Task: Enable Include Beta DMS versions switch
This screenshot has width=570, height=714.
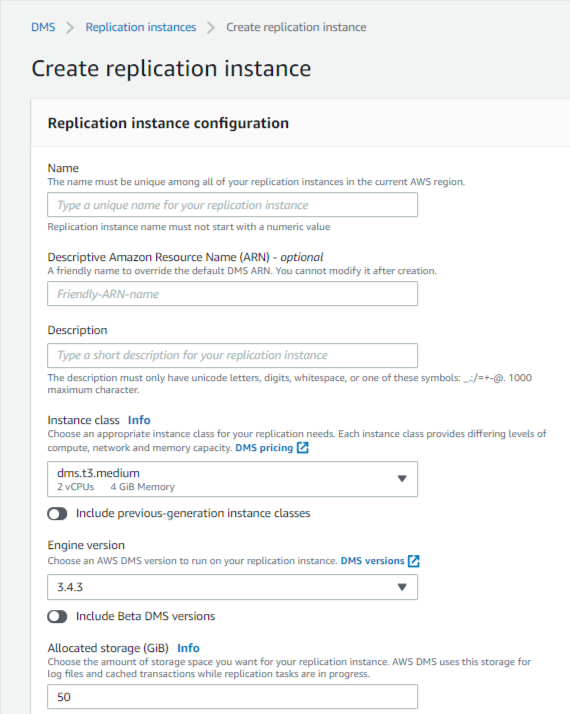Action: pos(57,617)
